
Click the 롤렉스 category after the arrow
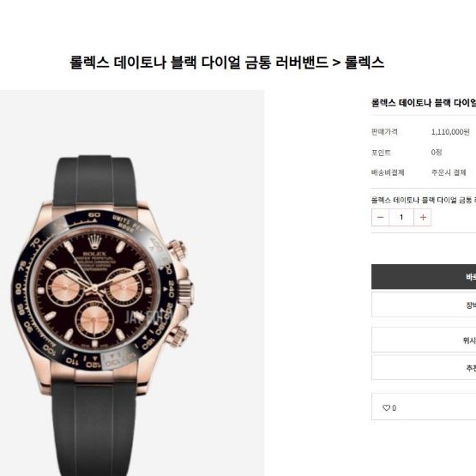tap(365, 63)
